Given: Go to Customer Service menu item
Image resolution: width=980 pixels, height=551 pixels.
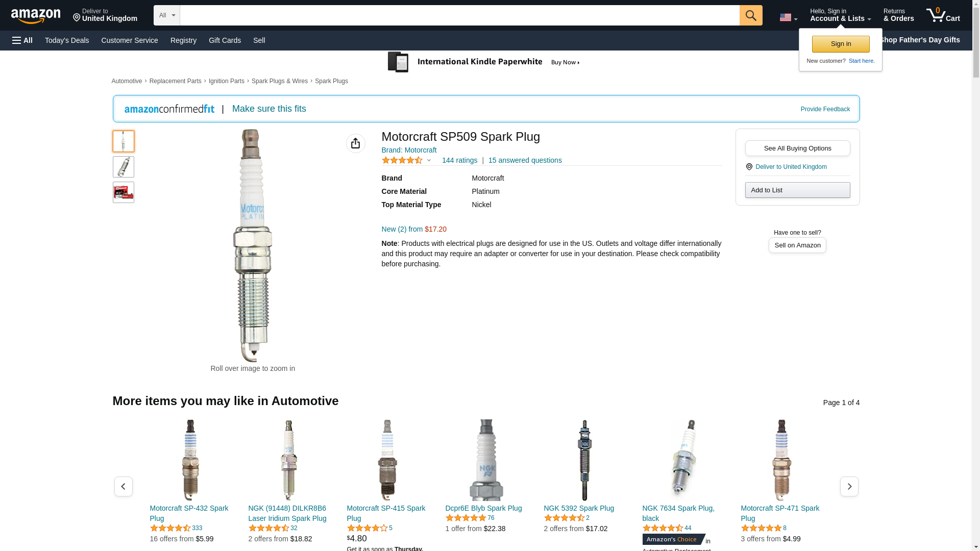Looking at the screenshot, I should tap(130, 40).
